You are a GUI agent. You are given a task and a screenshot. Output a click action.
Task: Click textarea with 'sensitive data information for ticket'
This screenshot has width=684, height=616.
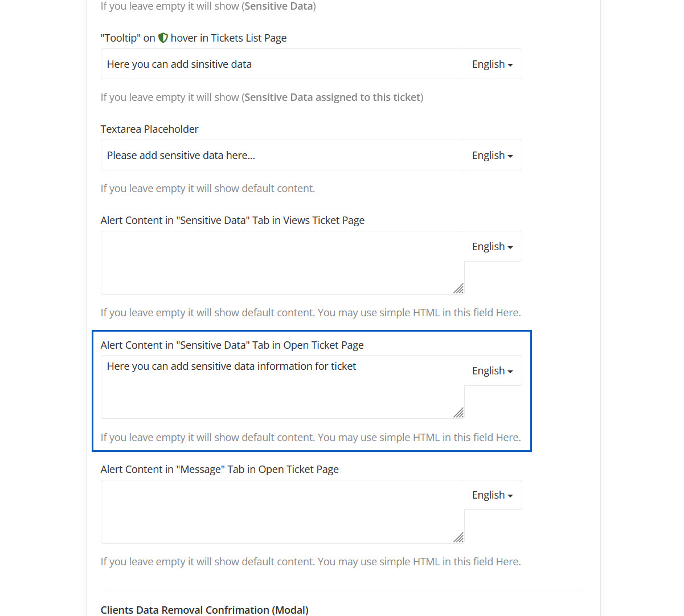click(283, 387)
